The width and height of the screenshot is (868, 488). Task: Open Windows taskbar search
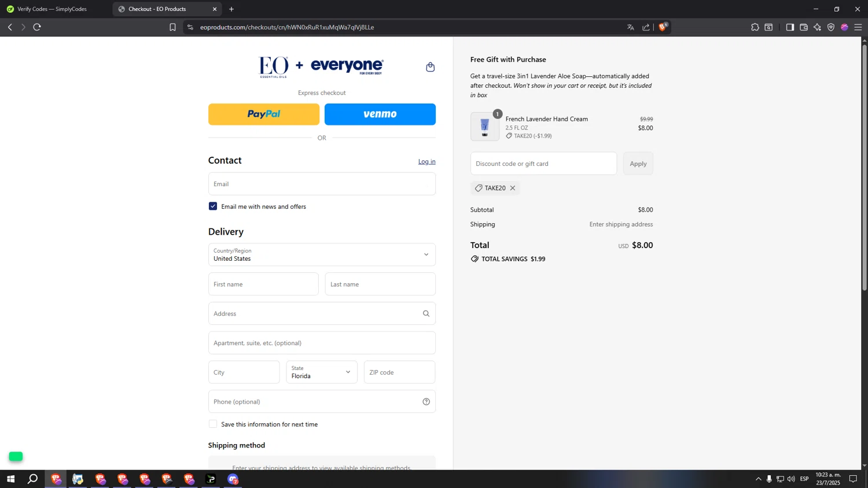tap(33, 479)
